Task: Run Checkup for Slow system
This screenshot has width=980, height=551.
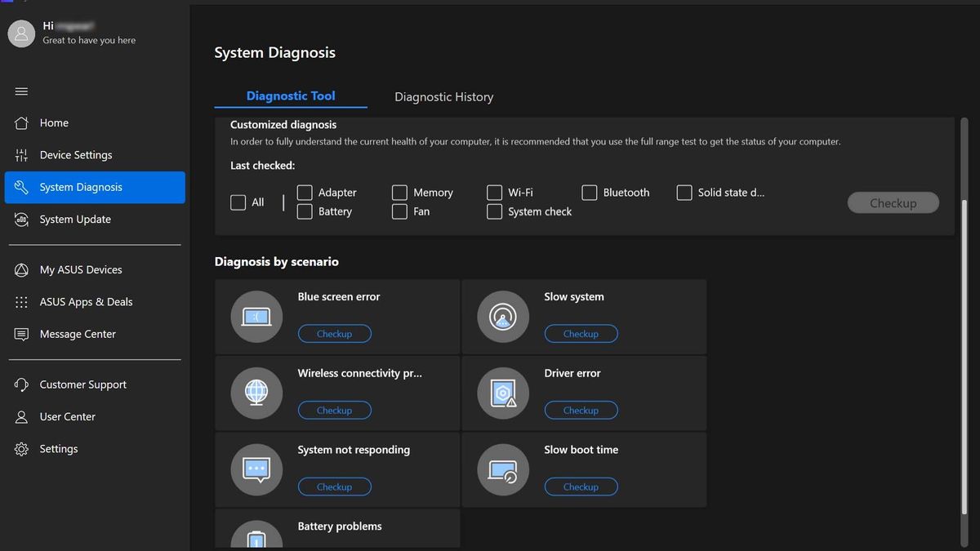Action: tap(581, 334)
